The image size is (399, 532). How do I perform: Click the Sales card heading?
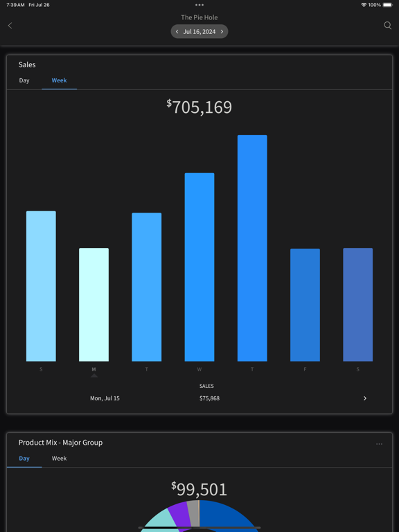coord(27,64)
